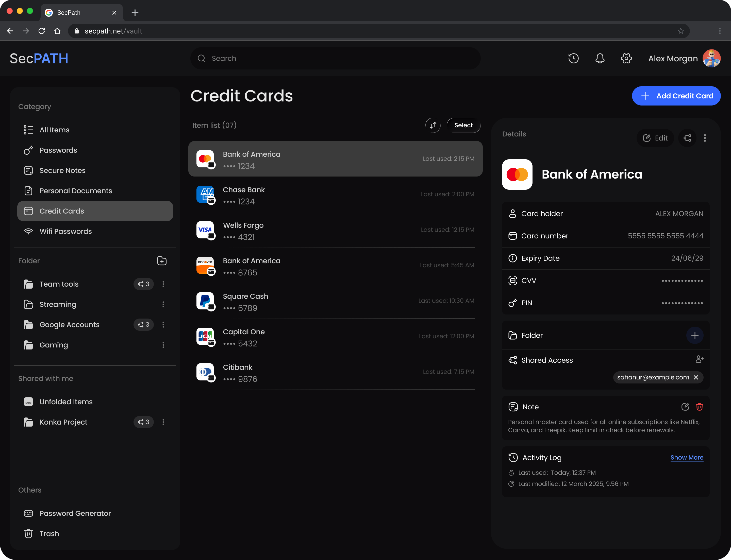The height and width of the screenshot is (560, 731).
Task: Go to All Items category
Action: pyautogui.click(x=95, y=130)
